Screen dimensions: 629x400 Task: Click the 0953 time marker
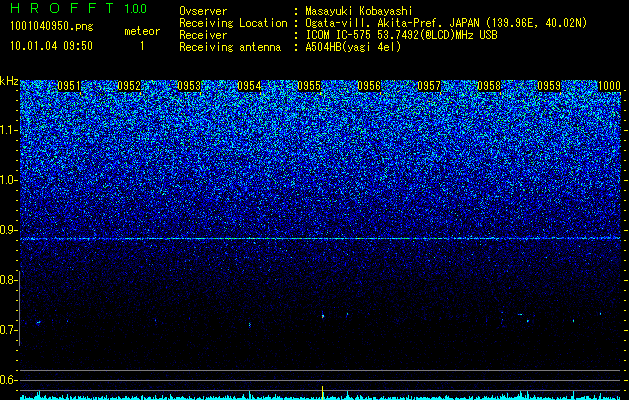[189, 86]
